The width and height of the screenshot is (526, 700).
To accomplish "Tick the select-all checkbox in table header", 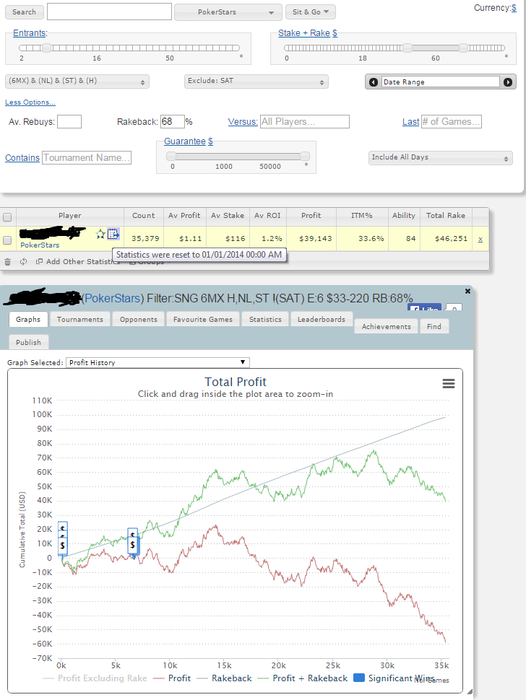I will click(7, 217).
